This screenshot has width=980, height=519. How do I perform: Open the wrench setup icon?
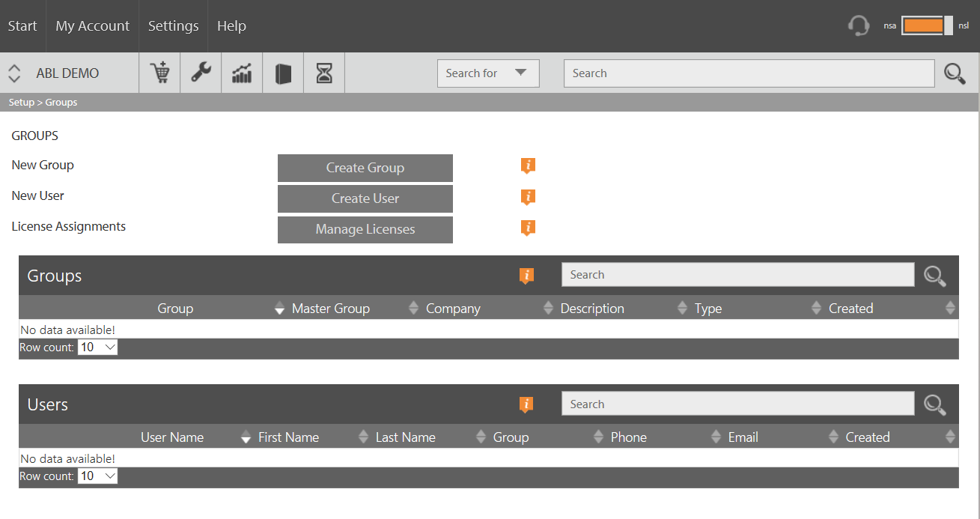coord(201,73)
